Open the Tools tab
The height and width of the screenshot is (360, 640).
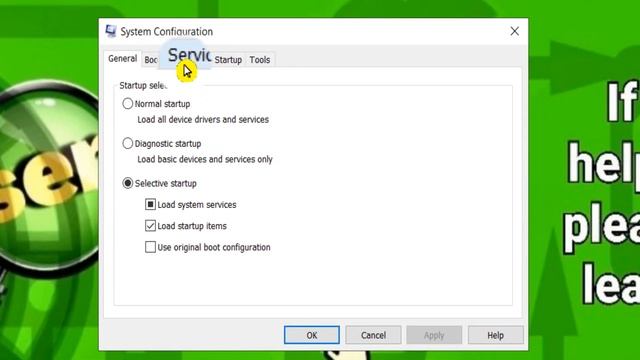coord(260,60)
